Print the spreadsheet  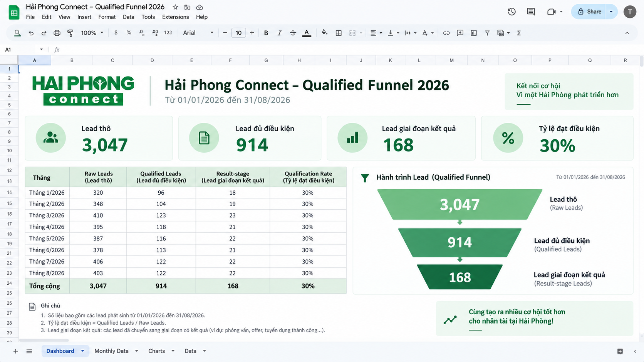57,33
